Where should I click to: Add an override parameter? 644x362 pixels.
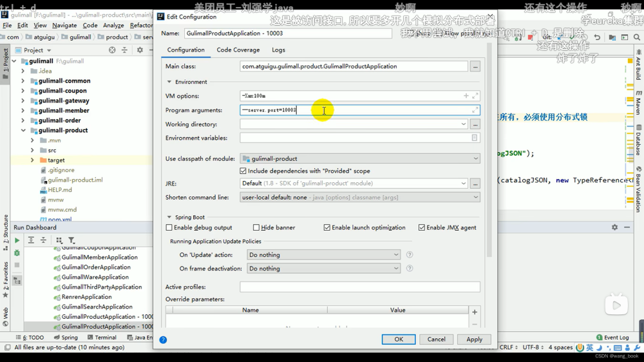pos(475,312)
